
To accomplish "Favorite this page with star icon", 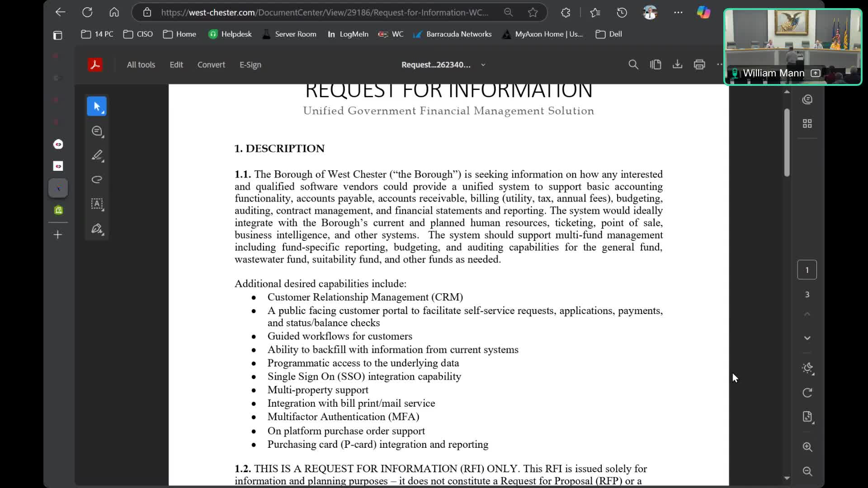I will coord(533,13).
